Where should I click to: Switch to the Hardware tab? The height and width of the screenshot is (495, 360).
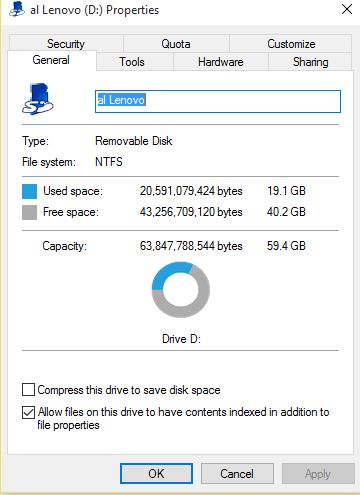pos(221,62)
